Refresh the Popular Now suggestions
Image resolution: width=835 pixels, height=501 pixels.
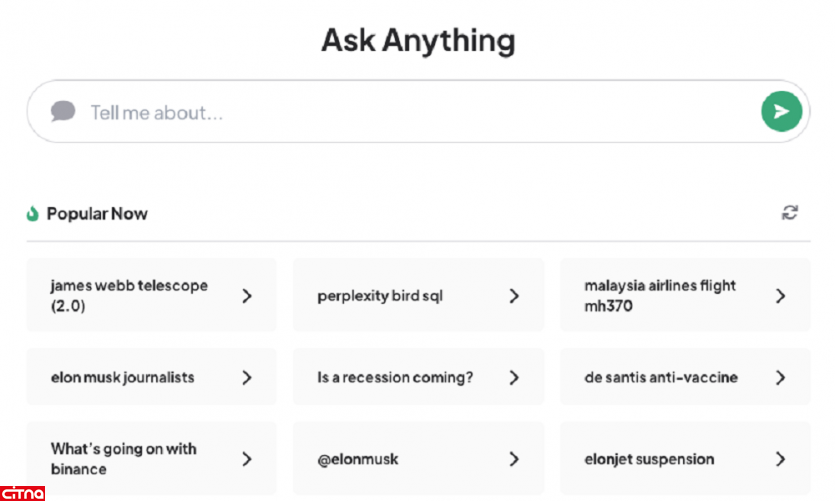coord(790,212)
